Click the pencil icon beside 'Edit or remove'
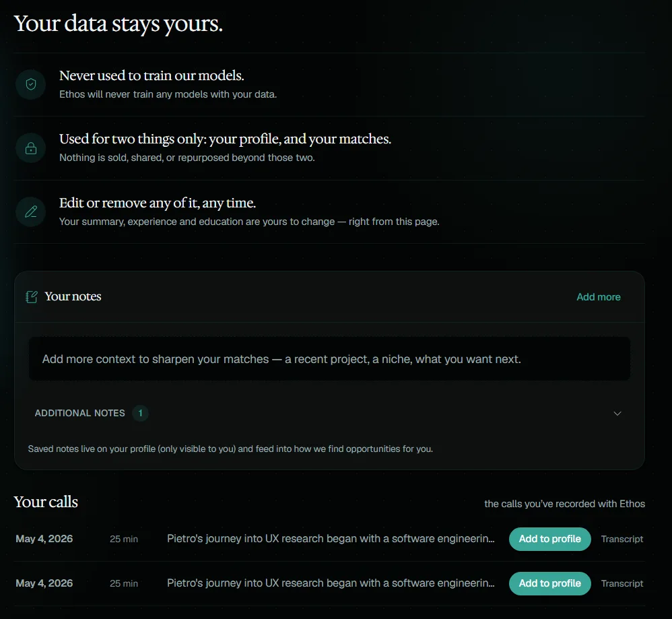Viewport: 672px width, 619px height. [31, 211]
